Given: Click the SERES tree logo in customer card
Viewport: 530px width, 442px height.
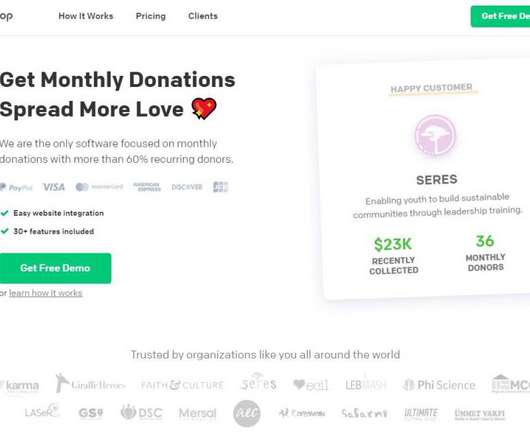Looking at the screenshot, I should (x=435, y=135).
